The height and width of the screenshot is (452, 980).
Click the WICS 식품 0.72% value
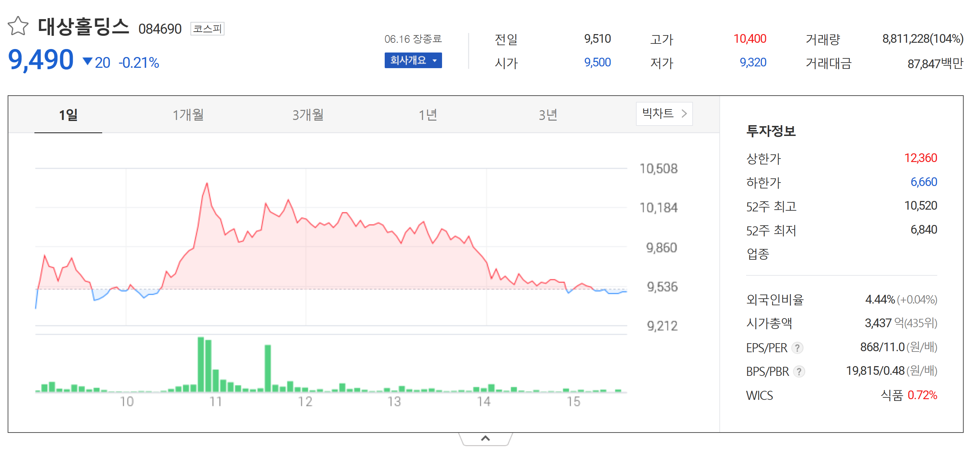(x=909, y=395)
